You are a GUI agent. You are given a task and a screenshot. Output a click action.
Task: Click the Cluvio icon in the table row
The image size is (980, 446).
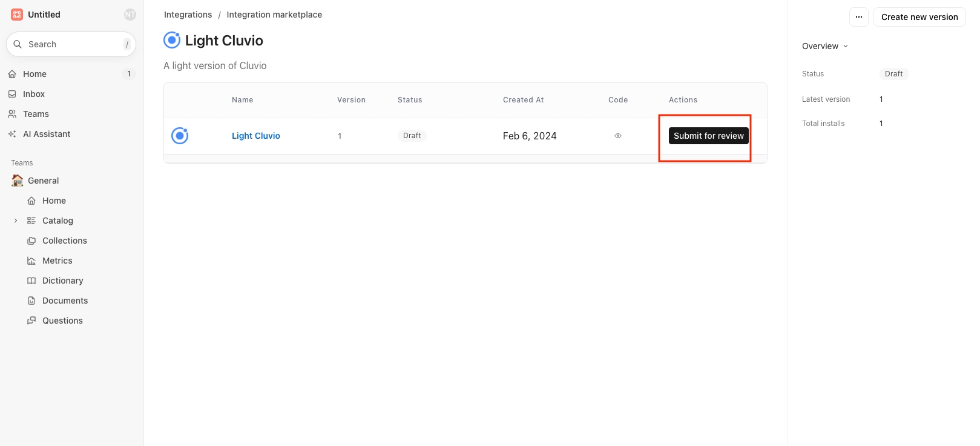coord(180,136)
